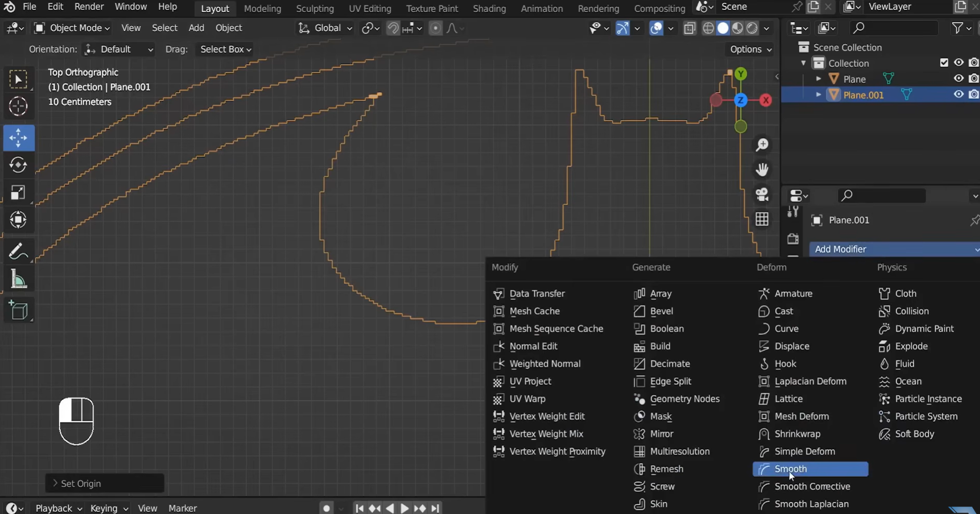Click the Pan view hand icon
Screen dimensions: 980x514
[762, 170]
